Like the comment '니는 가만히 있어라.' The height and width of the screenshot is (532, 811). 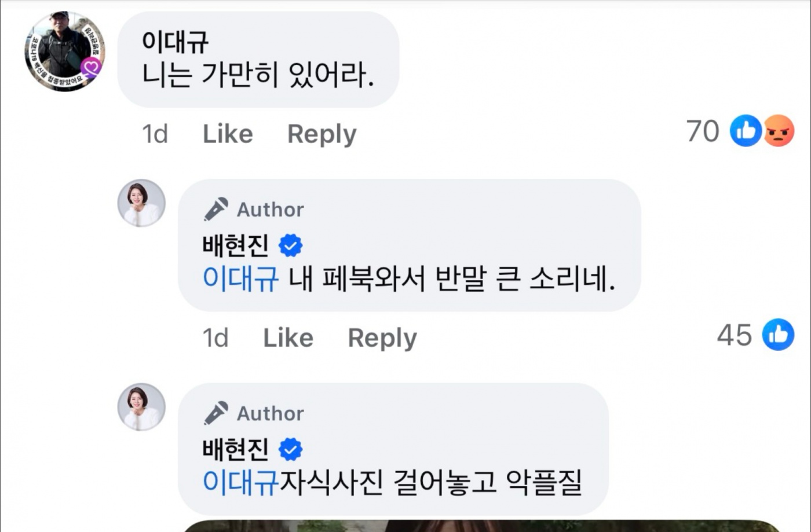(x=227, y=134)
